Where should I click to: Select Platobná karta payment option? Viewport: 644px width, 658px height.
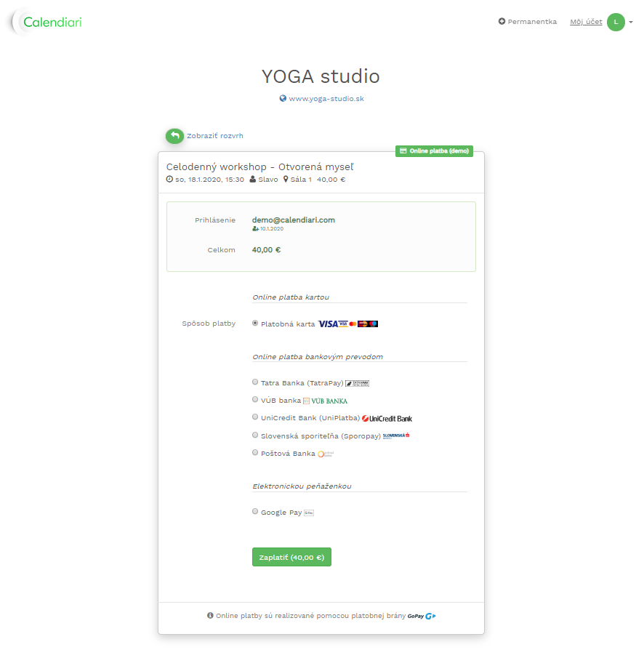coord(255,324)
